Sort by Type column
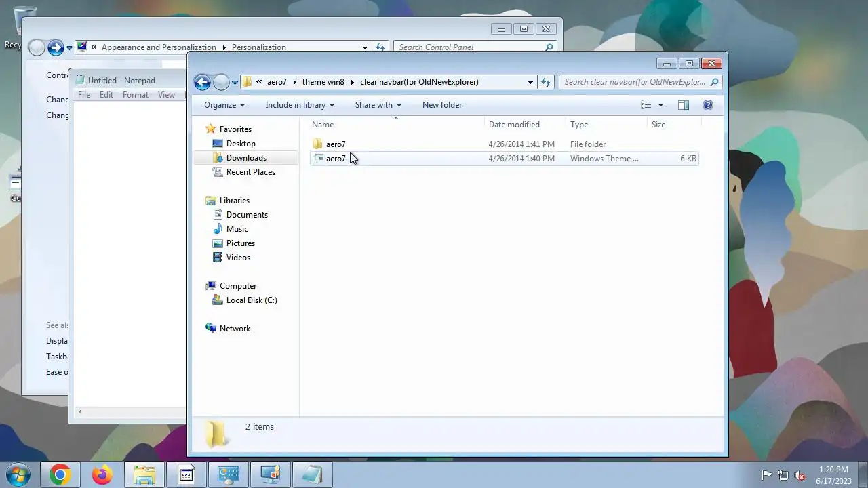The height and width of the screenshot is (488, 868). (606, 125)
